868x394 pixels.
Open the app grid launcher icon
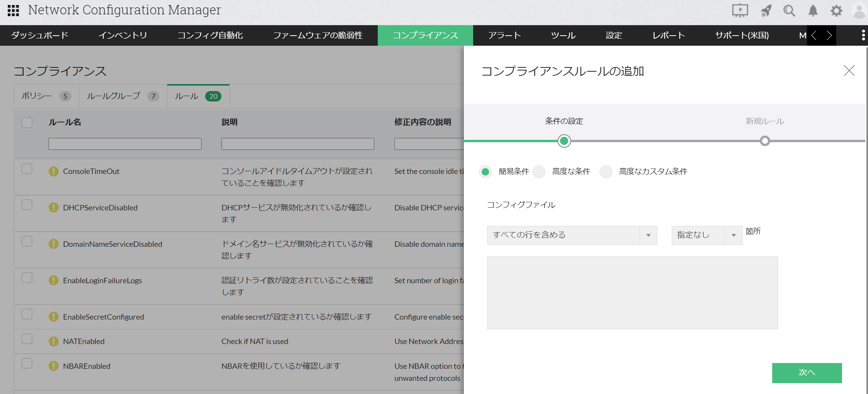[x=13, y=10]
